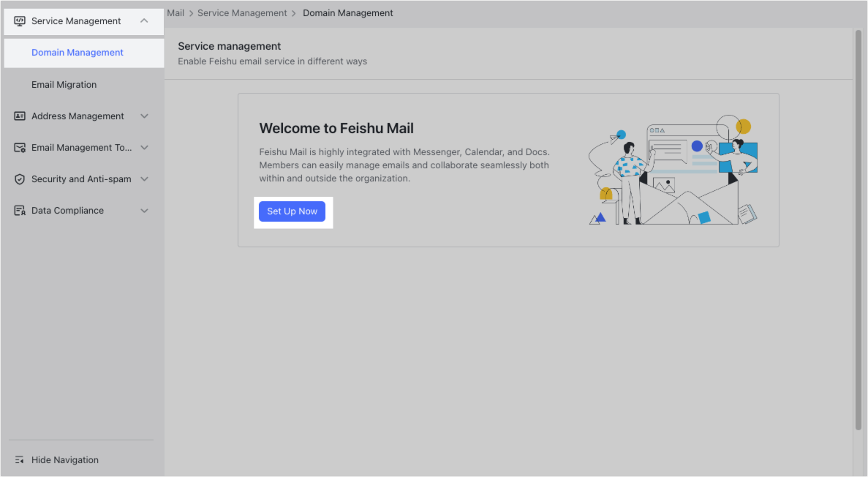Image resolution: width=868 pixels, height=477 pixels.
Task: Open Address Management menu label
Action: click(78, 116)
